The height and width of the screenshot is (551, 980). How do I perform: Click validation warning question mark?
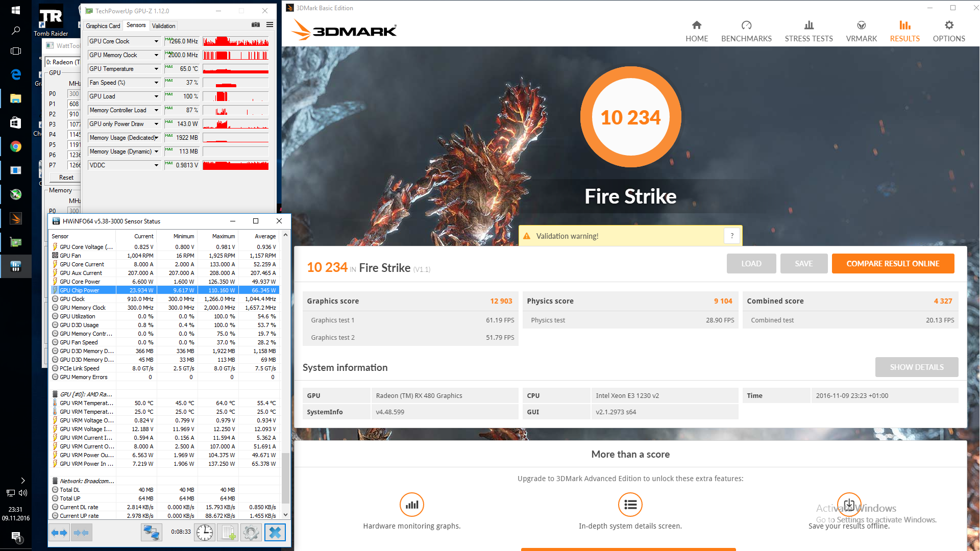pos(732,236)
